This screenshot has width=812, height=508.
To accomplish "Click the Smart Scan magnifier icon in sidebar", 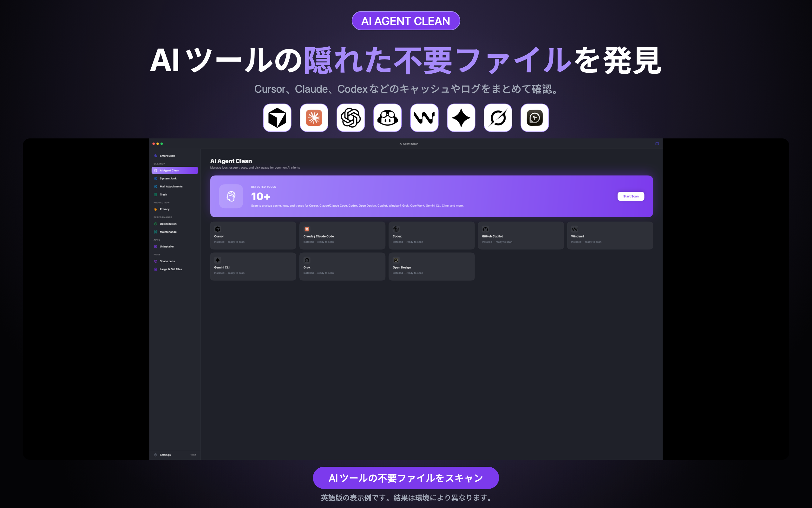I will (155, 156).
